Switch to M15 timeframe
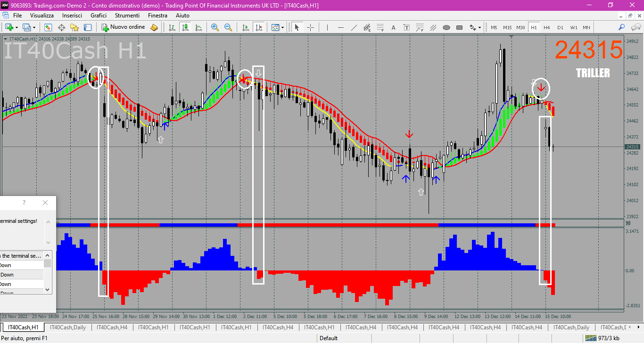This screenshot has height=343, width=644. coord(507,27)
